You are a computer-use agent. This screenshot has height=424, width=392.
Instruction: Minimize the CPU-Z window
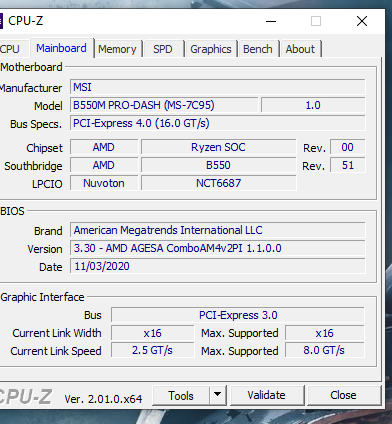pos(271,21)
